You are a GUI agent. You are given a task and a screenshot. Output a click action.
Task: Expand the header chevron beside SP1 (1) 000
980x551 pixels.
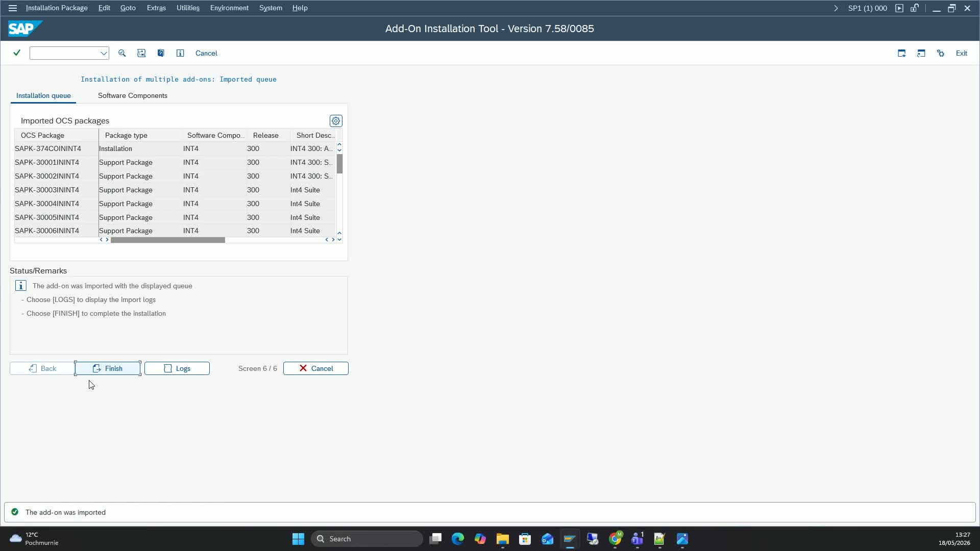click(x=836, y=8)
